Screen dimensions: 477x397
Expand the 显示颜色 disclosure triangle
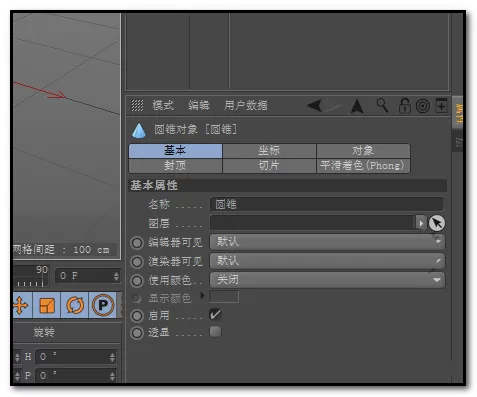point(202,296)
